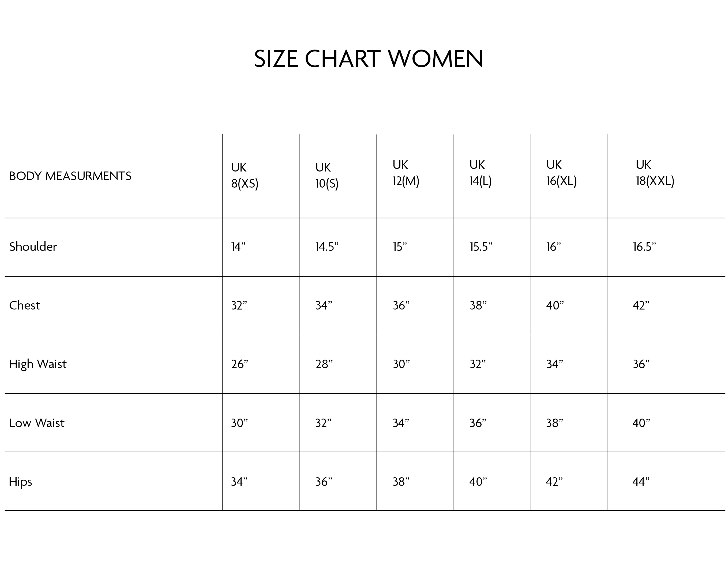
Task: Select the UK 12(M) column header
Action: pyautogui.click(x=406, y=173)
